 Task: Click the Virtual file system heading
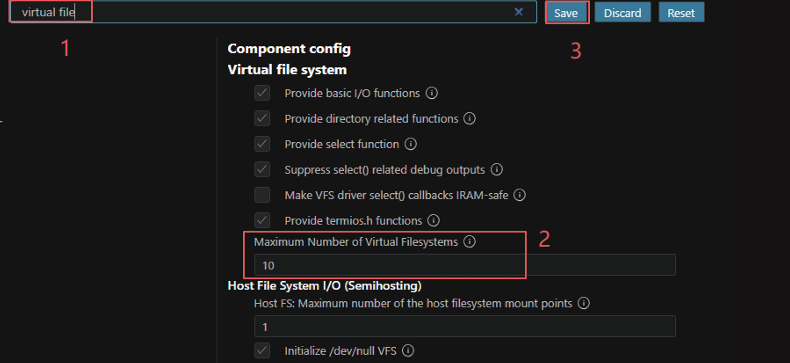pos(287,70)
